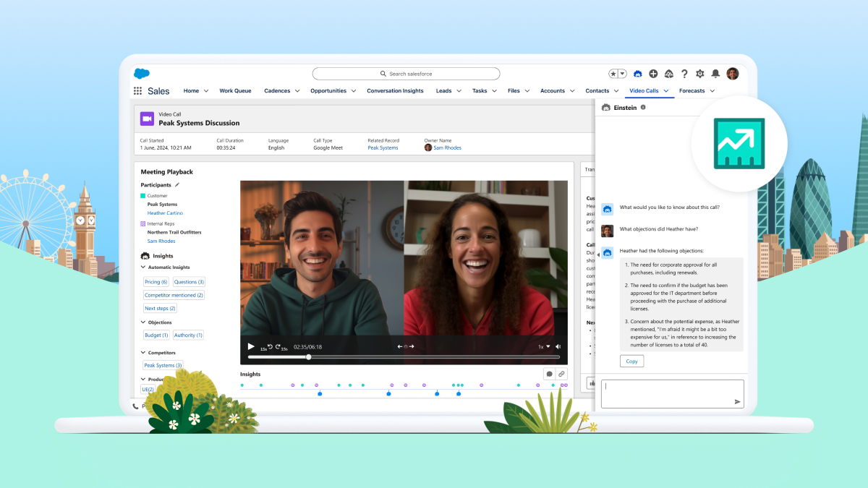This screenshot has height=488, width=868.
Task: Open the Setup gear icon
Action: [699, 73]
